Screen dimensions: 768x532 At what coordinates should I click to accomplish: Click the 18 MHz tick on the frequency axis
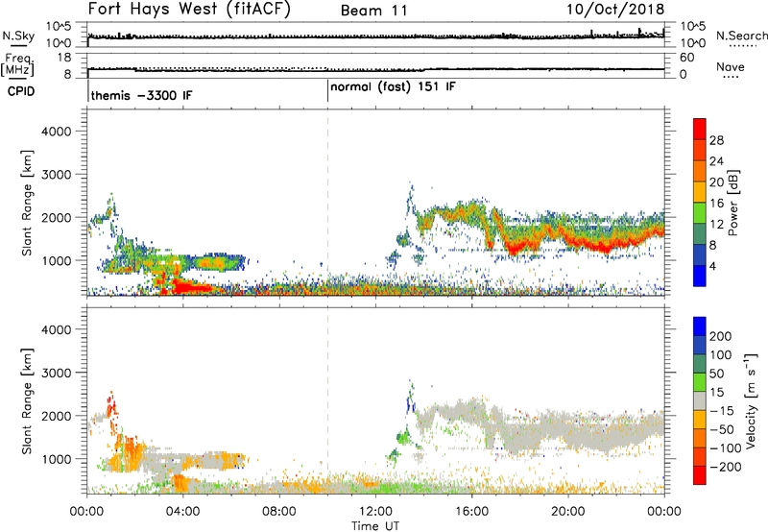coord(64,58)
